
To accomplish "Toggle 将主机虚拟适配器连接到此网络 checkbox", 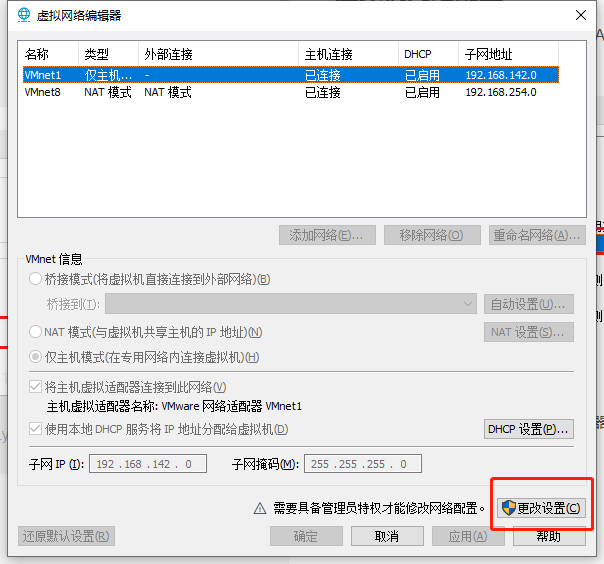I will (x=35, y=387).
